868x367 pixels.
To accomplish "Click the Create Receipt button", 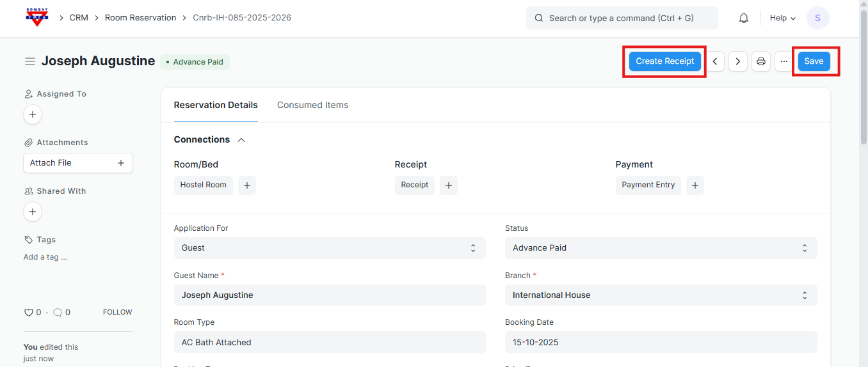I will (664, 61).
